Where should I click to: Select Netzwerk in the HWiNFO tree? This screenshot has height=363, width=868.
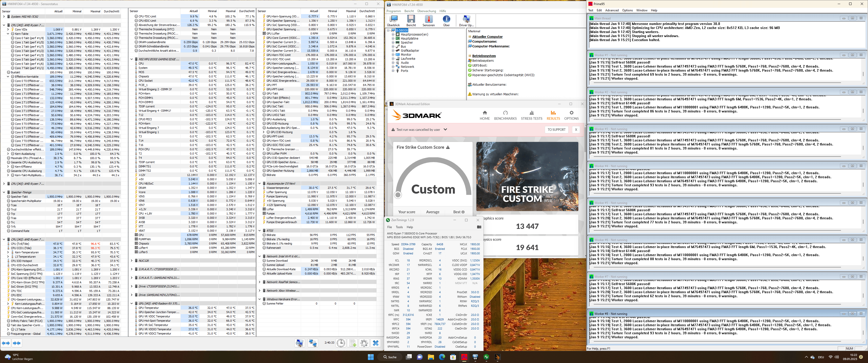[407, 67]
